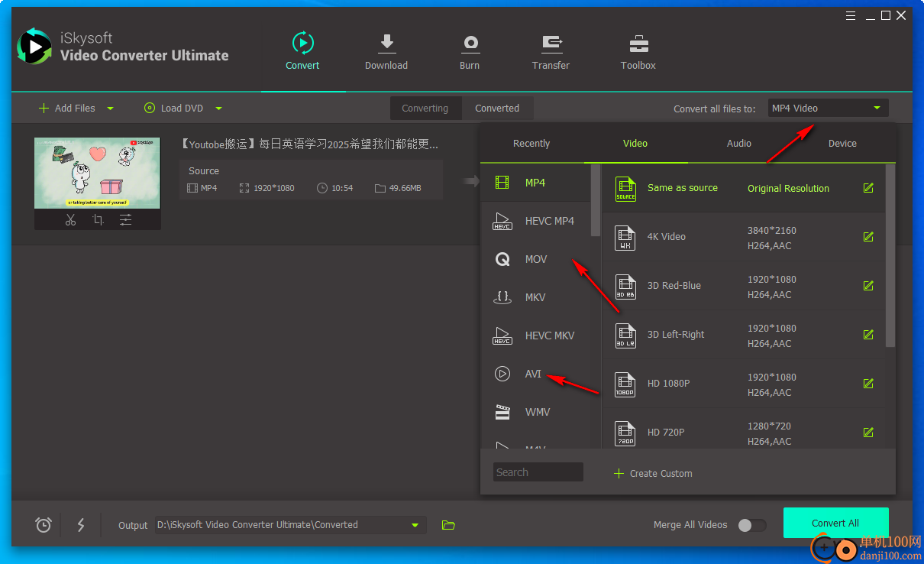Click Create Custom

pyautogui.click(x=653, y=473)
